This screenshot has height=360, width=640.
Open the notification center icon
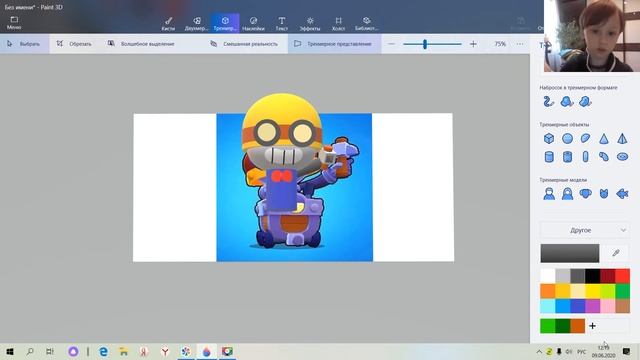(x=626, y=351)
